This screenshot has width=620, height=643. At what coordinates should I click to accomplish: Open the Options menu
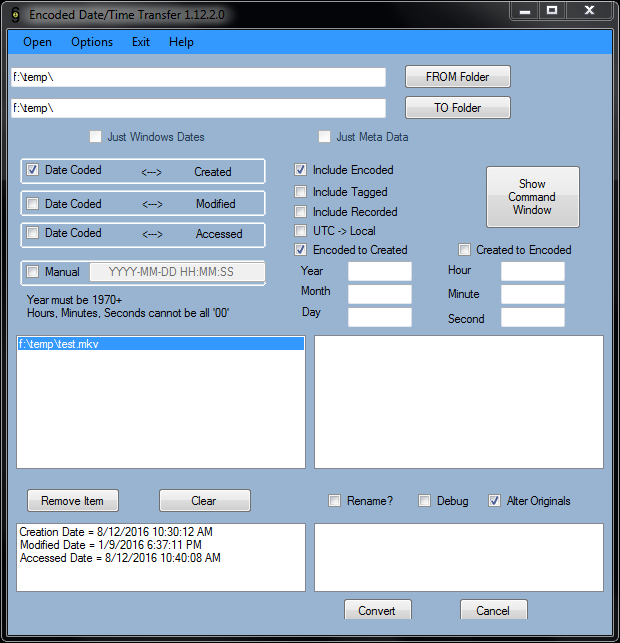coord(92,42)
